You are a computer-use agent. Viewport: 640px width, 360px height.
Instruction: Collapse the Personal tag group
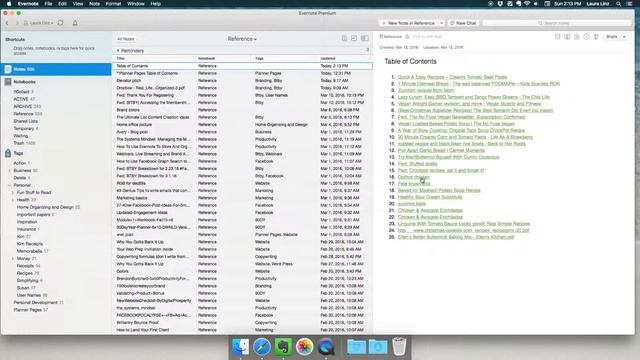tap(9, 185)
